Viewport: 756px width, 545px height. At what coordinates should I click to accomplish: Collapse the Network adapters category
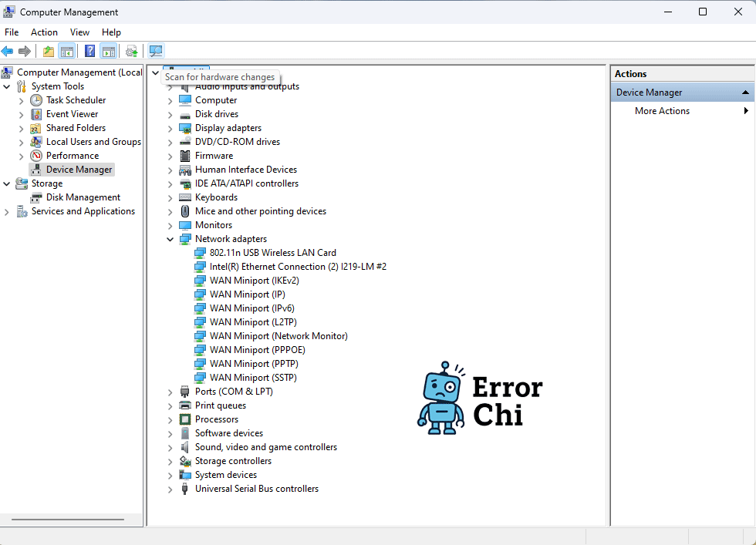170,240
